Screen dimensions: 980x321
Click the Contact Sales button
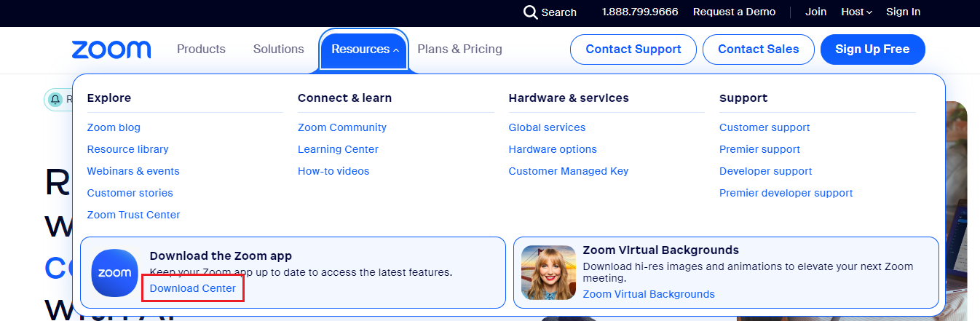(758, 49)
